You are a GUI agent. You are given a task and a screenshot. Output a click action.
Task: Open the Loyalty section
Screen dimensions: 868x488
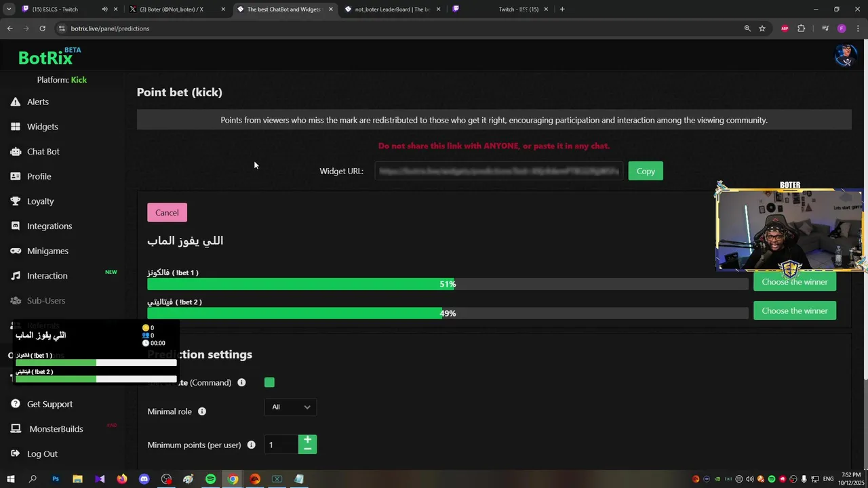(x=40, y=201)
